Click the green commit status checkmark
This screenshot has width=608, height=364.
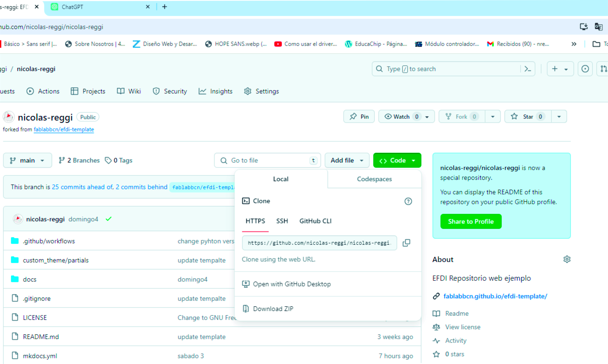tap(109, 219)
